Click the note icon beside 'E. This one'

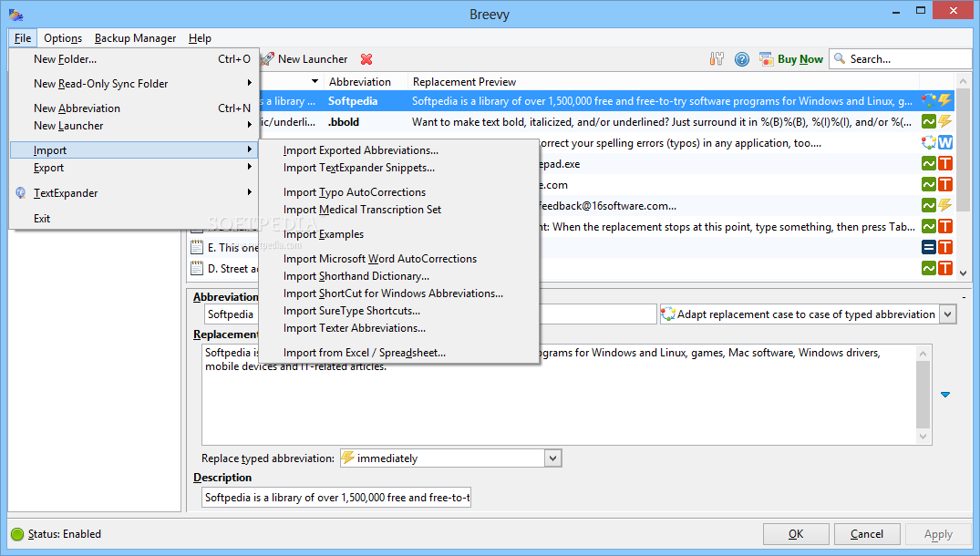pos(197,247)
